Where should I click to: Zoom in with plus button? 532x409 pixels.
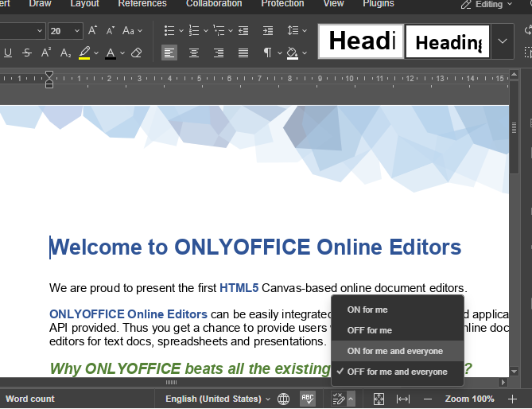(512, 399)
